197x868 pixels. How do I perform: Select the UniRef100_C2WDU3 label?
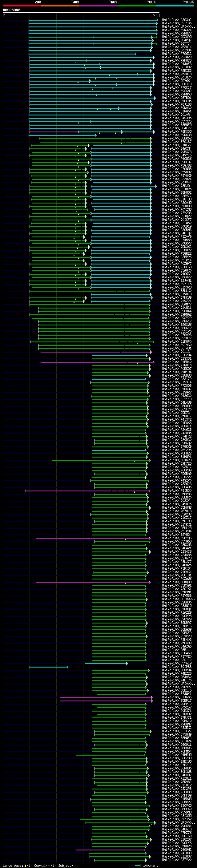(x=177, y=375)
